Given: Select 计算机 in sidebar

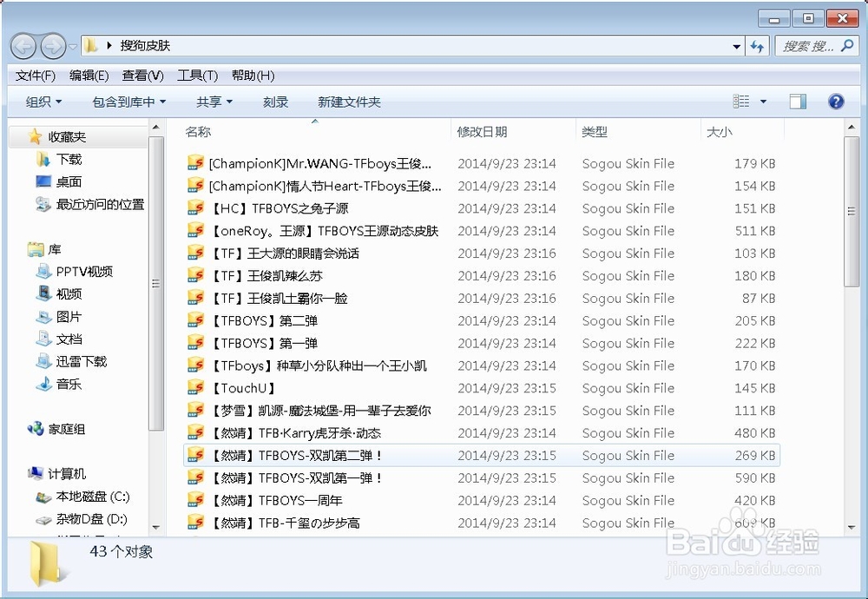Looking at the screenshot, I should (x=67, y=474).
